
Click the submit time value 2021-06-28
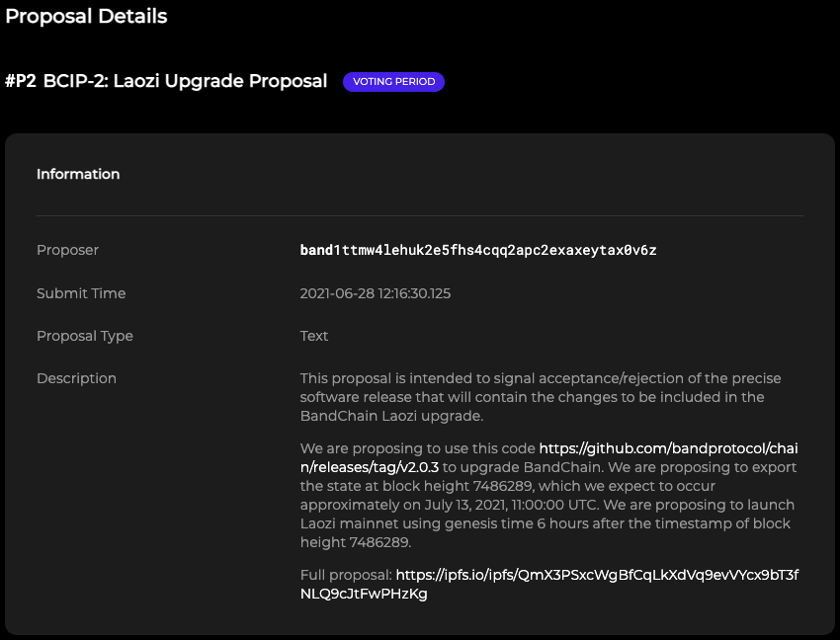tap(376, 293)
